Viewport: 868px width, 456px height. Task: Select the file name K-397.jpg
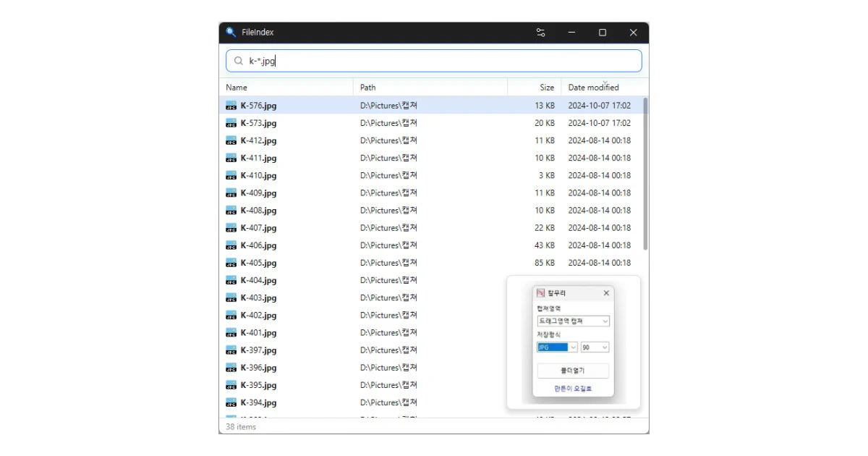coord(258,350)
